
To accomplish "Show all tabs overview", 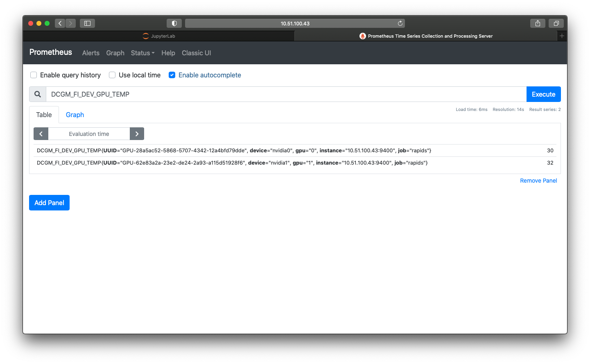I will [x=556, y=23].
